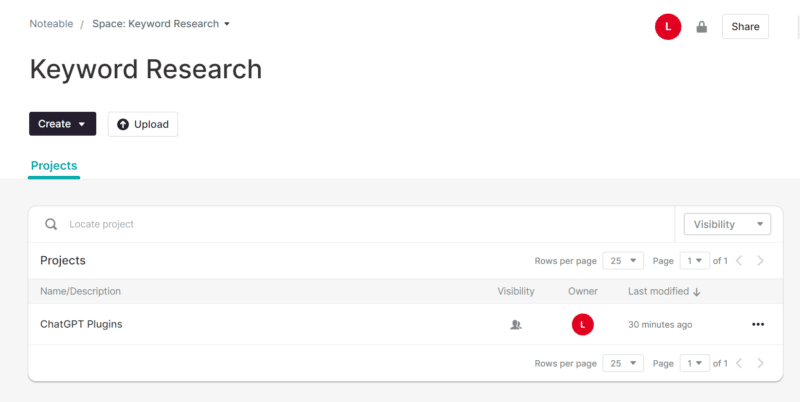Open the Visibility filter dropdown
The height and width of the screenshot is (402, 800).
click(x=727, y=224)
